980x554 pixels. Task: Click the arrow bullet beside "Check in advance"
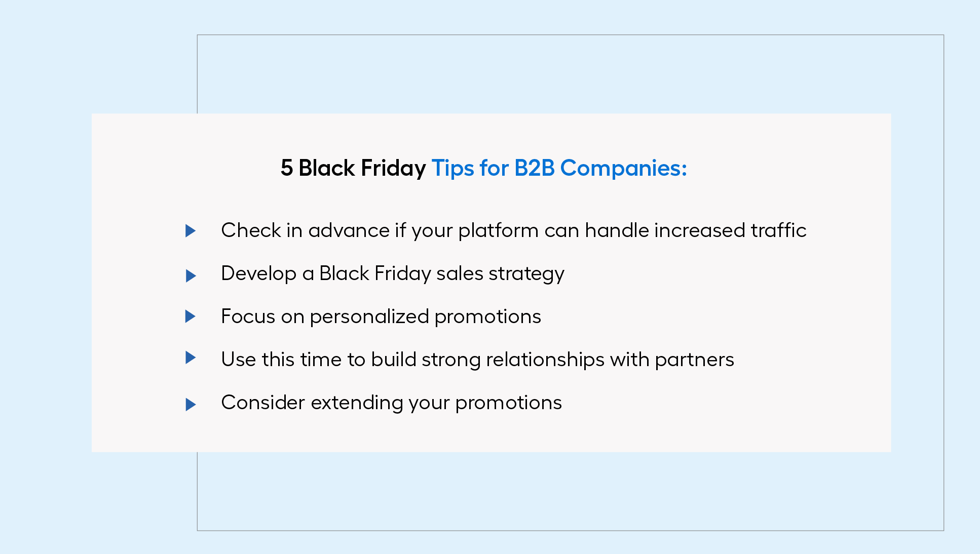[x=191, y=231]
